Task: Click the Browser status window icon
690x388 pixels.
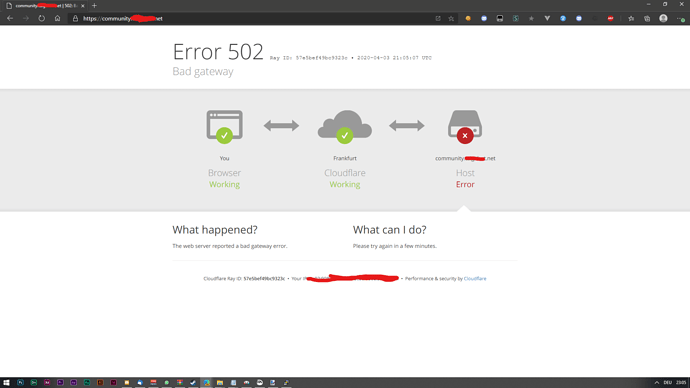Action: 224,126
